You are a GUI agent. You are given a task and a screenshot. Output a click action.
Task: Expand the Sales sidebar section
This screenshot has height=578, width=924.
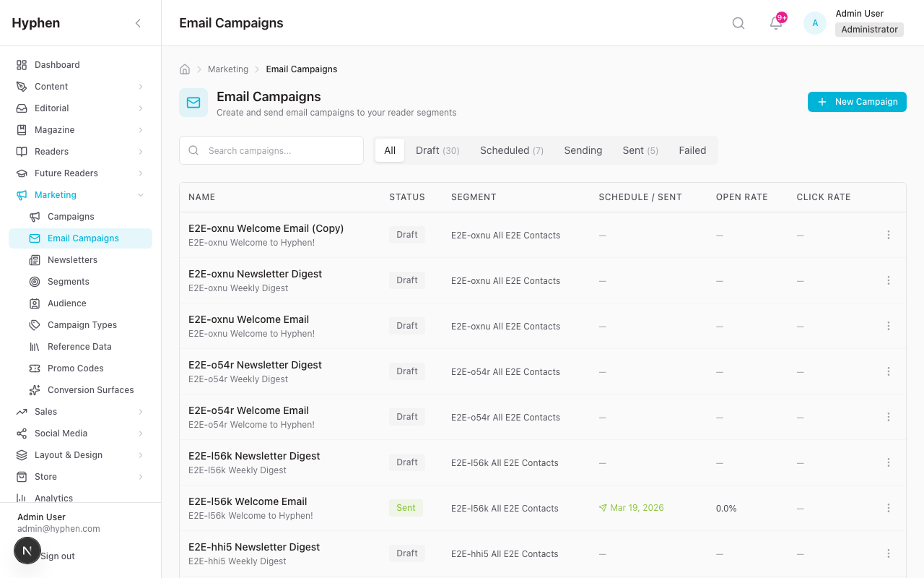pos(46,411)
